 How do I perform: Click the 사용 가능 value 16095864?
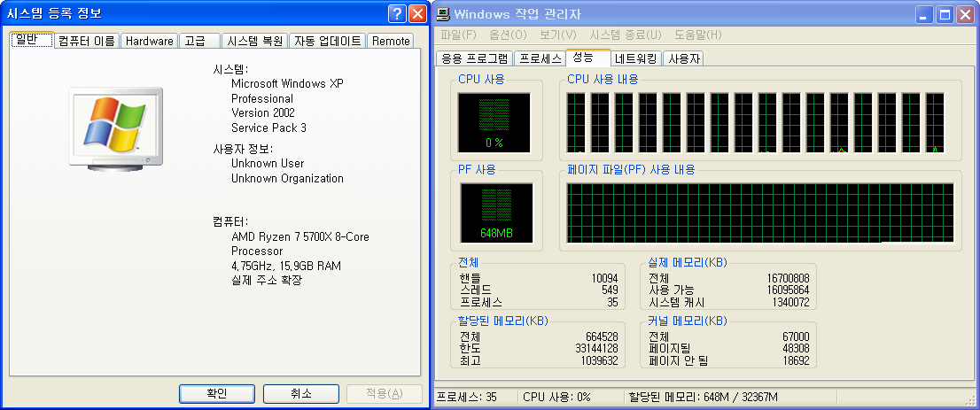788,290
